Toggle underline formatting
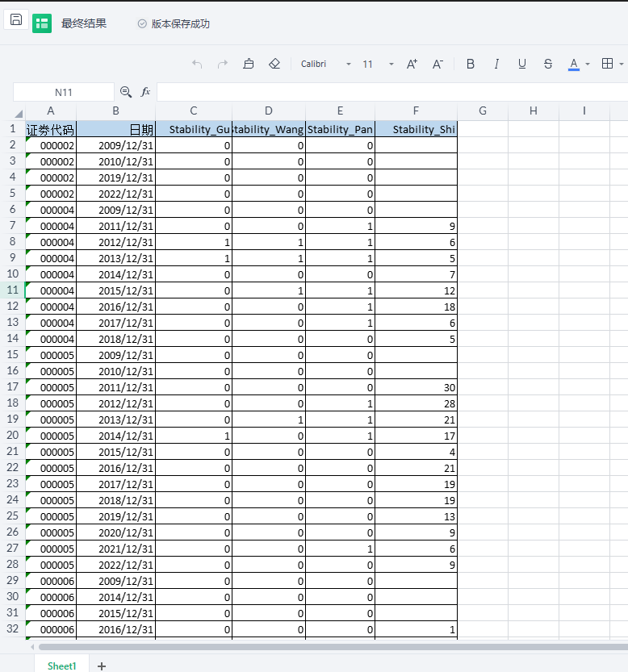This screenshot has width=628, height=672. (522, 64)
